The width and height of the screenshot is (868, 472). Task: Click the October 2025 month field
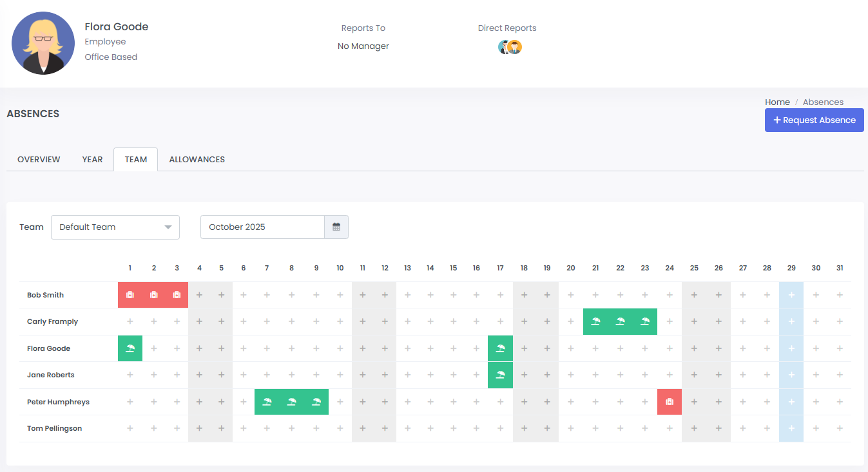point(262,227)
